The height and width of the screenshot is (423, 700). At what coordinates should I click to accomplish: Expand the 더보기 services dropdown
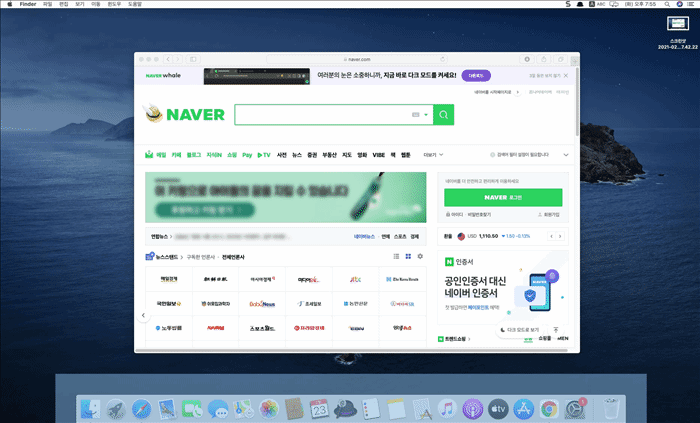tap(433, 155)
